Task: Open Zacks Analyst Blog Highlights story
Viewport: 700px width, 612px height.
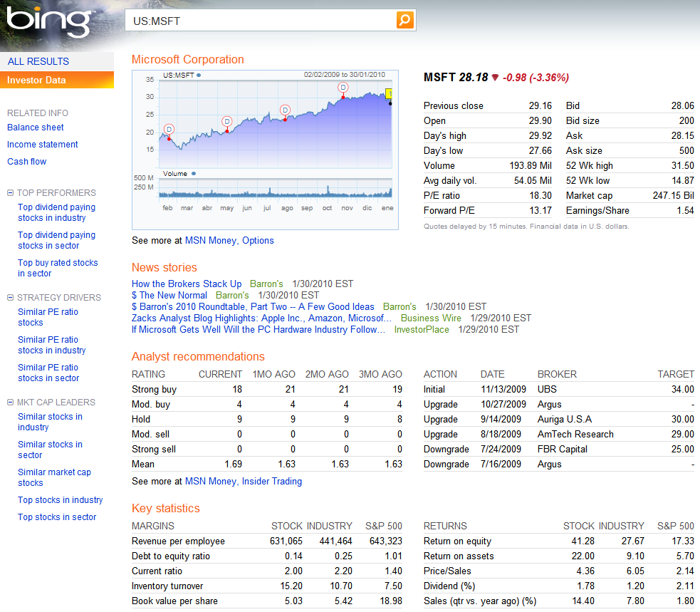Action: 261,318
